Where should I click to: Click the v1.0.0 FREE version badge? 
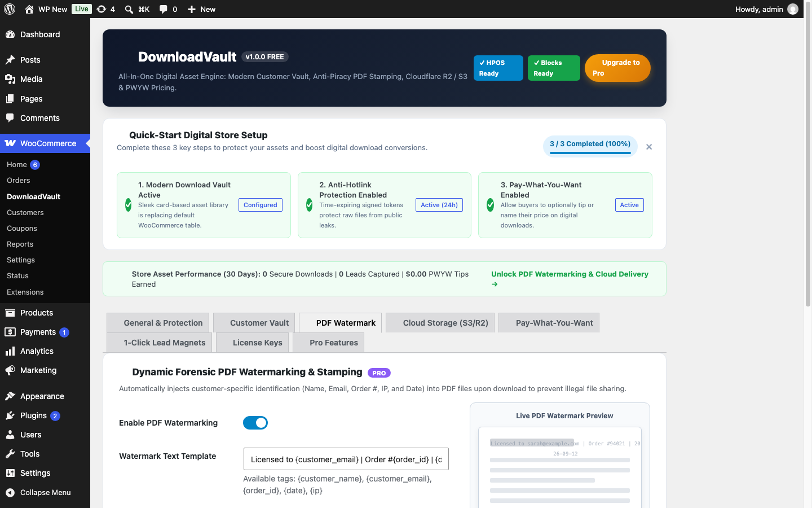265,57
